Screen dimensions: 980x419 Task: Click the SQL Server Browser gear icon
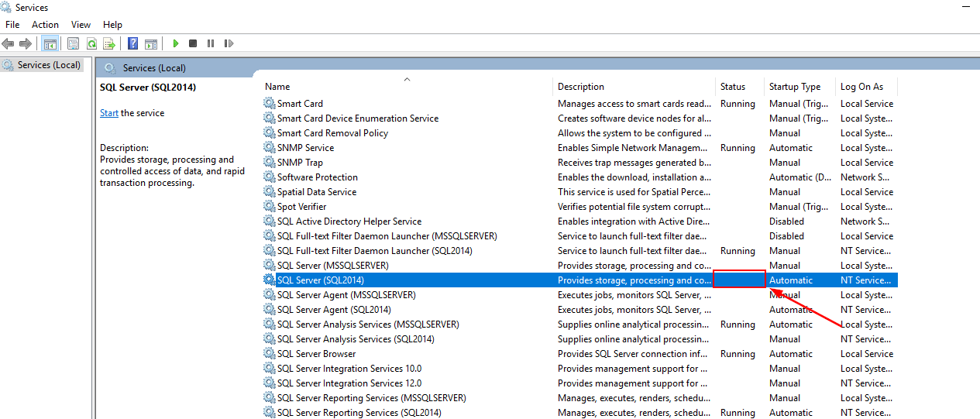click(x=270, y=354)
